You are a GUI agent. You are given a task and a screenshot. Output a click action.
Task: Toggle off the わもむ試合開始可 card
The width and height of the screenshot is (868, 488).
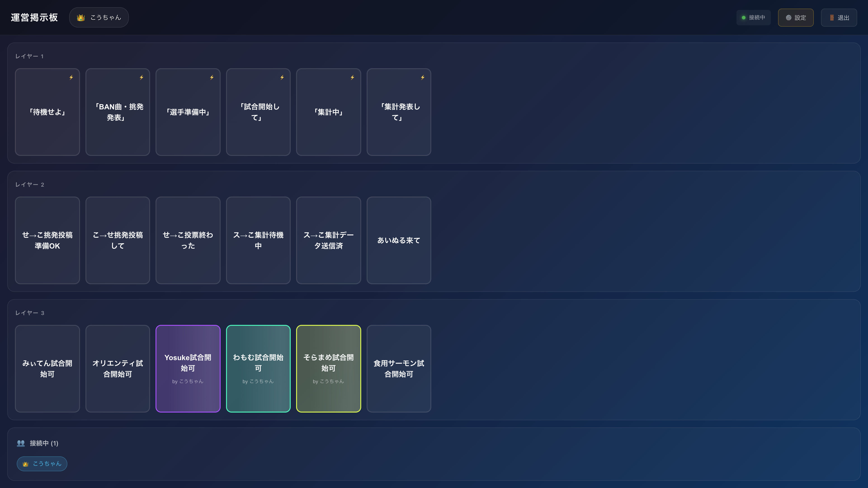pos(258,368)
